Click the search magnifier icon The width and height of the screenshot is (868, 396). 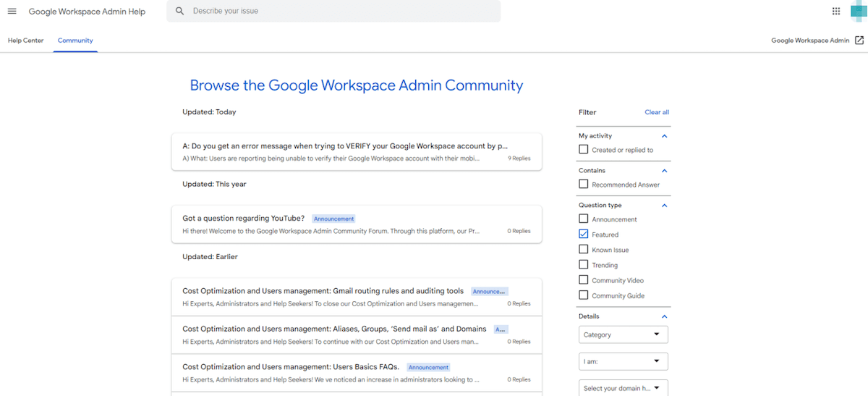(x=179, y=11)
